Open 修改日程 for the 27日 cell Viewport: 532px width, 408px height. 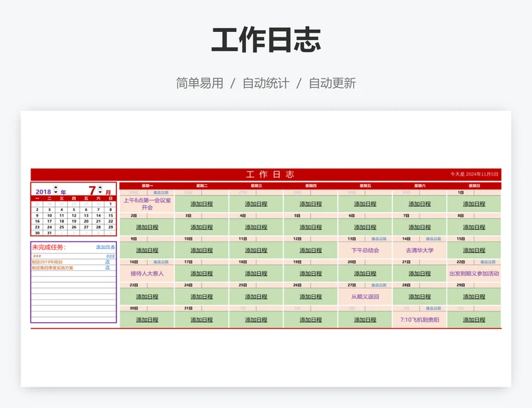click(x=379, y=285)
